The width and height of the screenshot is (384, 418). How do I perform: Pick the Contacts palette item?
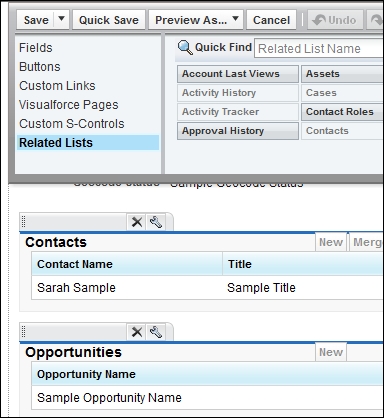[x=342, y=131]
